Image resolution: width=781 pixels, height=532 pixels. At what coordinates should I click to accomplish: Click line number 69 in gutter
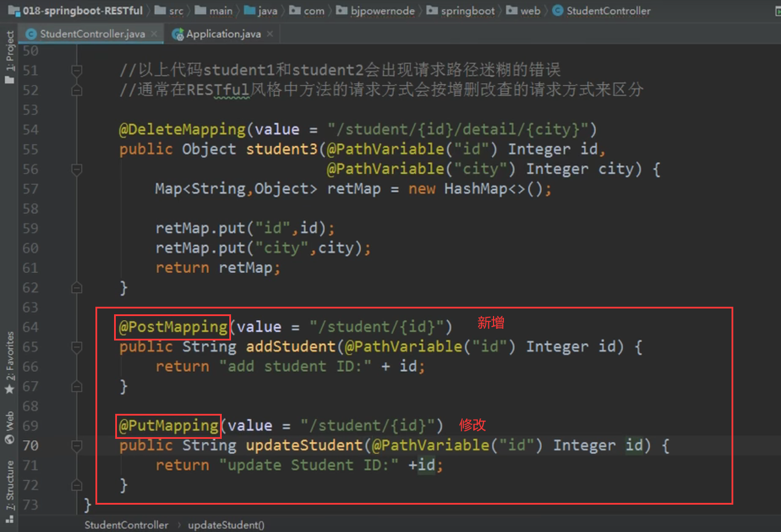(30, 425)
